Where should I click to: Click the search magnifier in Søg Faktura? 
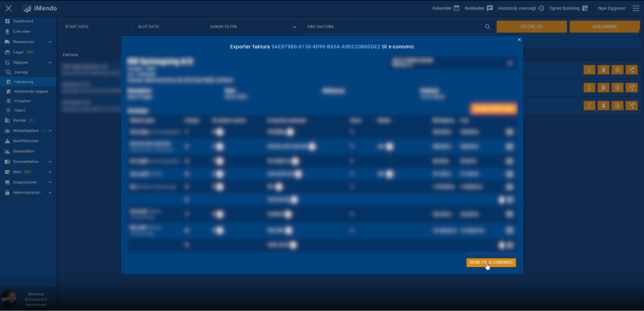(487, 27)
